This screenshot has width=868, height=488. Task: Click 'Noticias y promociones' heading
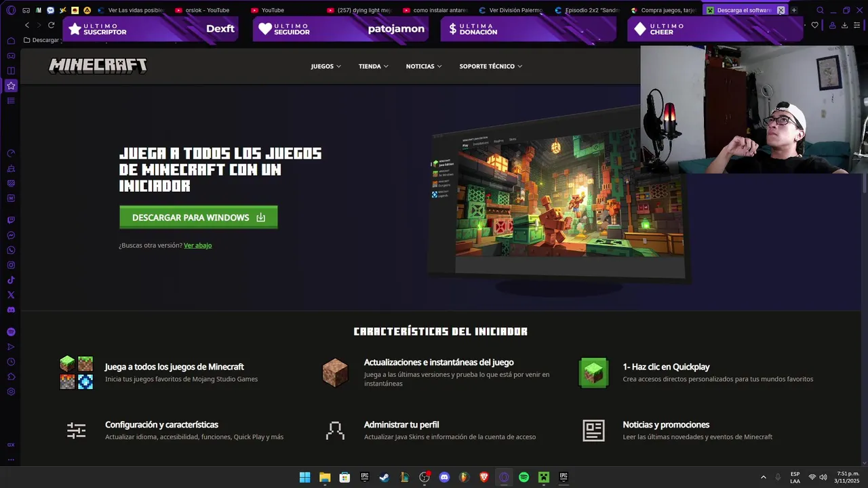(x=666, y=424)
